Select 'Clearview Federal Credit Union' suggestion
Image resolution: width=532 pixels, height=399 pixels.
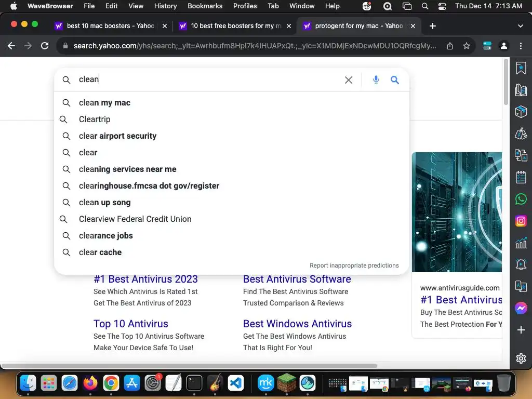[x=232, y=219]
